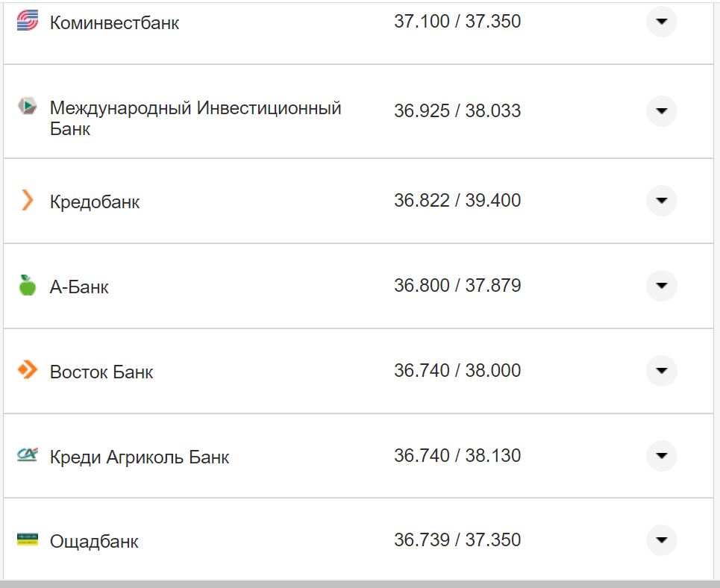The width and height of the screenshot is (720, 588).
Task: Open the Ощадбанк dropdown arrow
Action: click(x=661, y=540)
